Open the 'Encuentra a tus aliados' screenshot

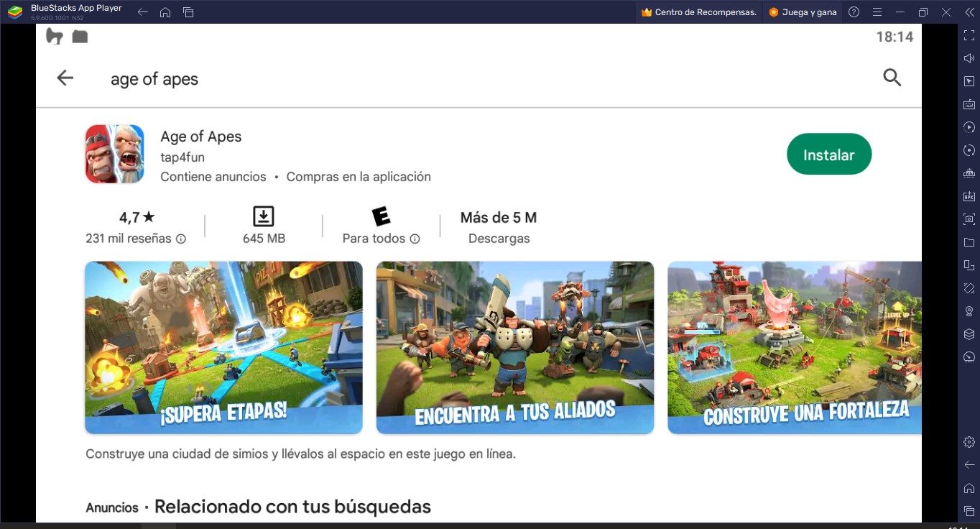[515, 348]
